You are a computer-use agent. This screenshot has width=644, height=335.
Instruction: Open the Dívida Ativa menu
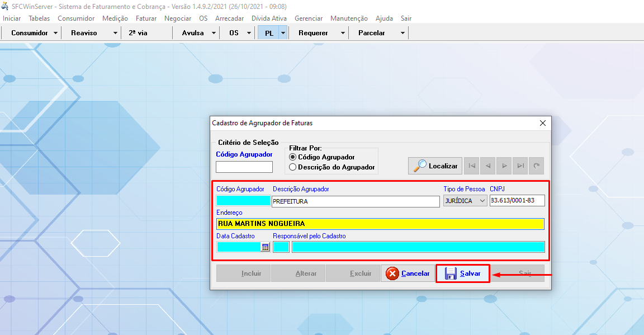269,18
